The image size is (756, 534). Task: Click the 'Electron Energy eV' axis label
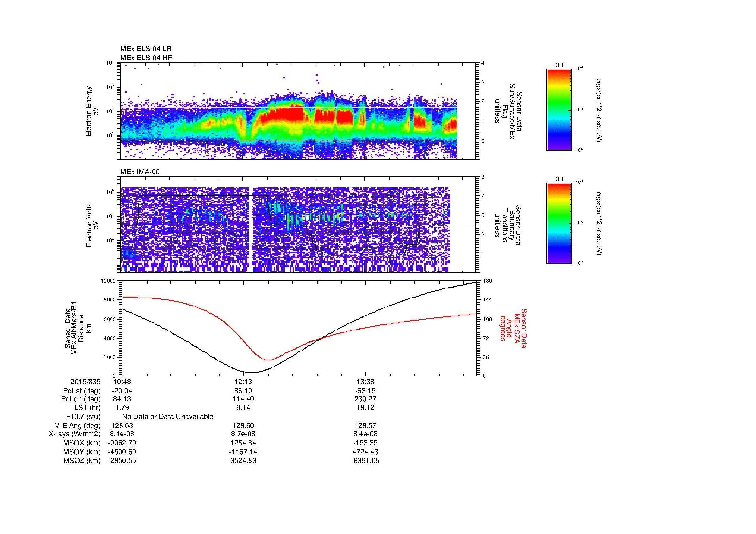point(92,111)
